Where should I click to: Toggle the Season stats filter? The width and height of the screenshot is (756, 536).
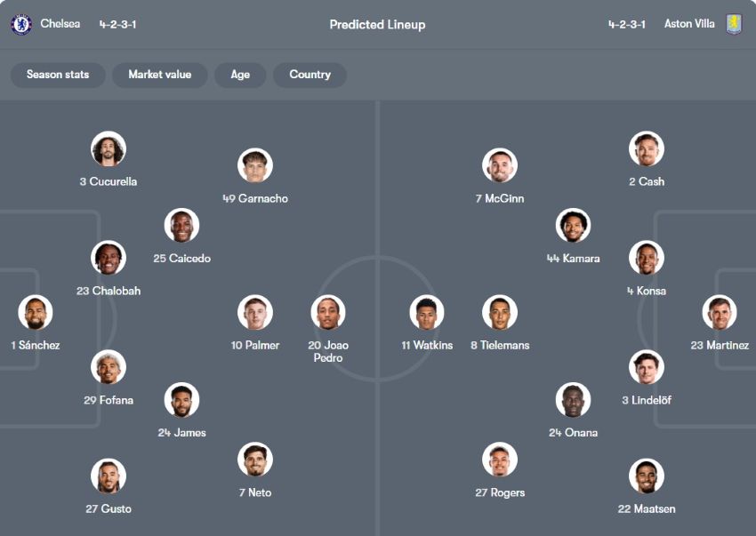[x=58, y=75]
